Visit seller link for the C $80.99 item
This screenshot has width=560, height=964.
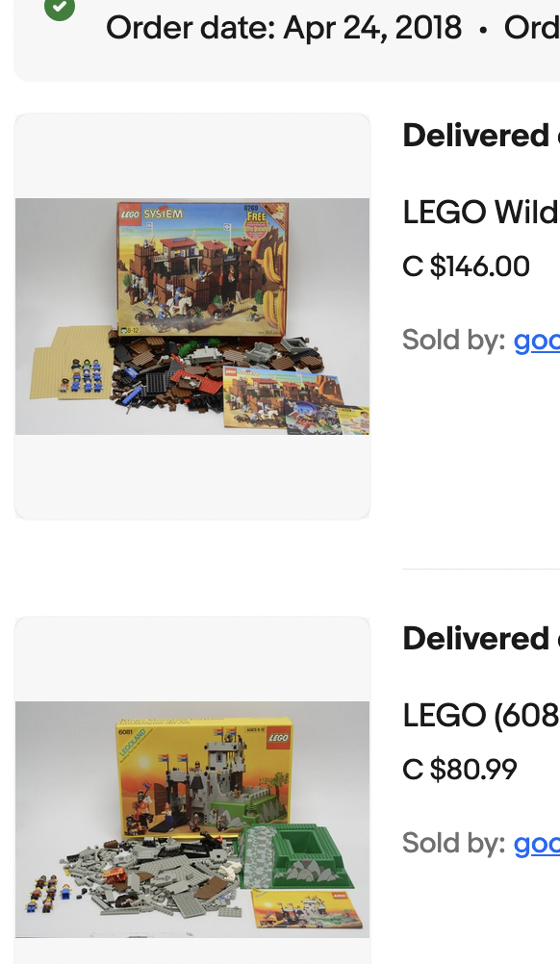coord(537,843)
